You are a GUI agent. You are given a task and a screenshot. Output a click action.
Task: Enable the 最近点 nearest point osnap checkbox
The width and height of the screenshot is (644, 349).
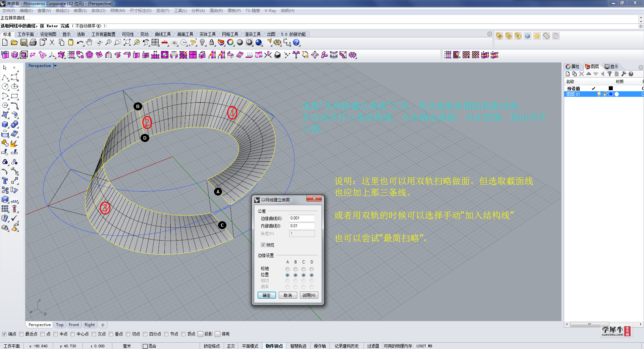(21, 334)
